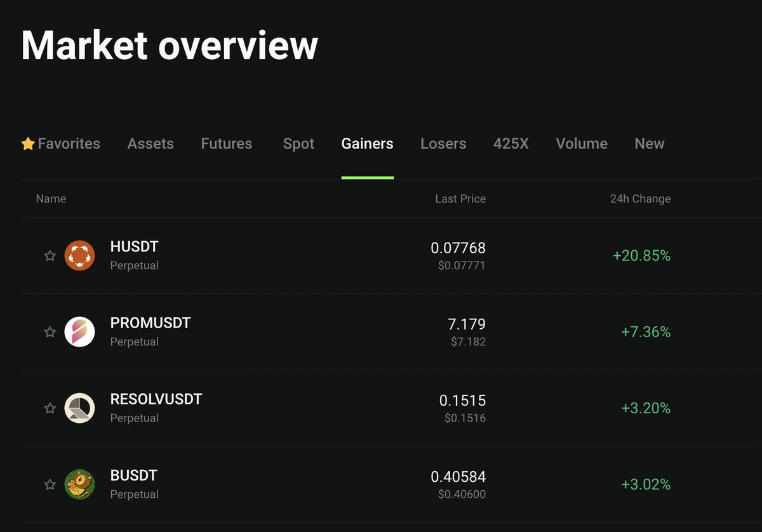Click Perpetual label under HUSDT
The width and height of the screenshot is (762, 532).
pos(135,265)
